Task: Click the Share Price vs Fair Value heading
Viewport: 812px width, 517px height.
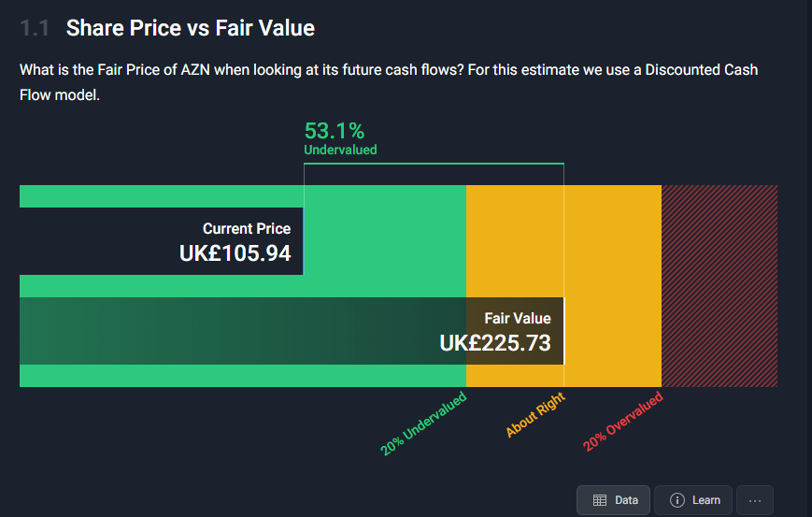Action: 190,28
